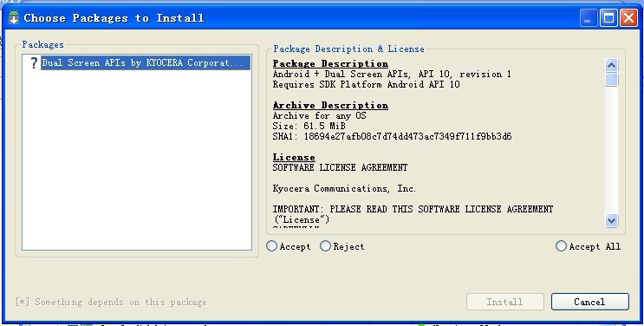Screen dimensions: 644x326
Task: Select the Reject radio button
Action: point(342,246)
